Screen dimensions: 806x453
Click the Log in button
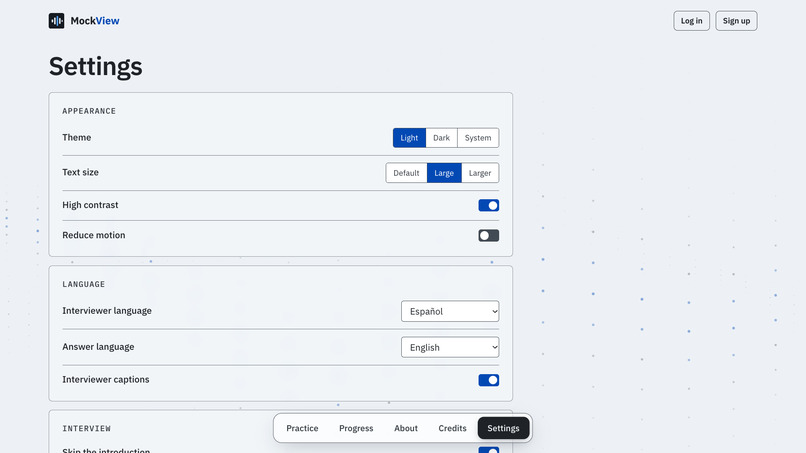[x=691, y=21]
